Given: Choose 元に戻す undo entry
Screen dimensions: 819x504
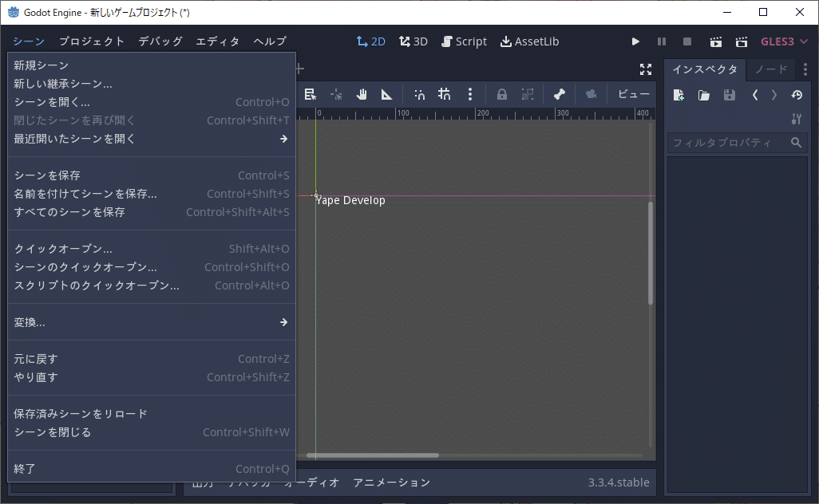Looking at the screenshot, I should 152,359.
